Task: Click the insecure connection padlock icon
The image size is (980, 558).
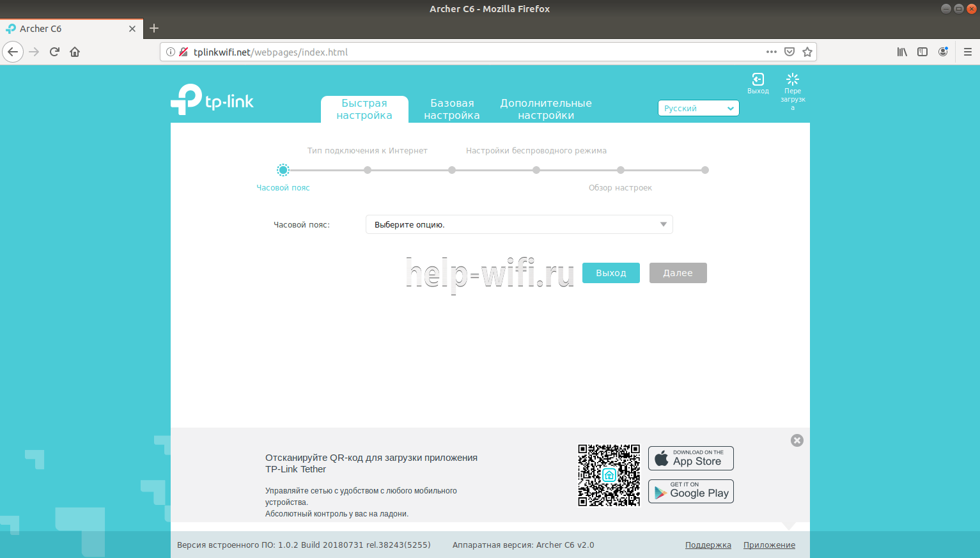Action: coord(183,52)
